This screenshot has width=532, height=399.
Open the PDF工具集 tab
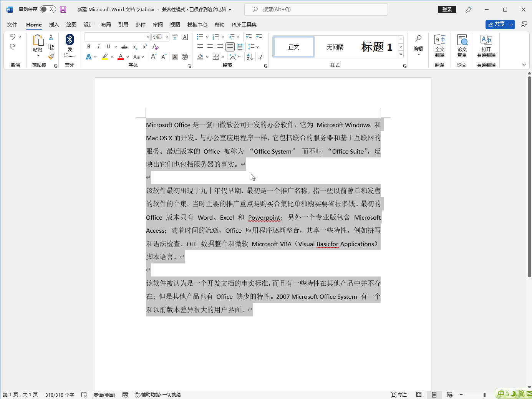coord(244,25)
